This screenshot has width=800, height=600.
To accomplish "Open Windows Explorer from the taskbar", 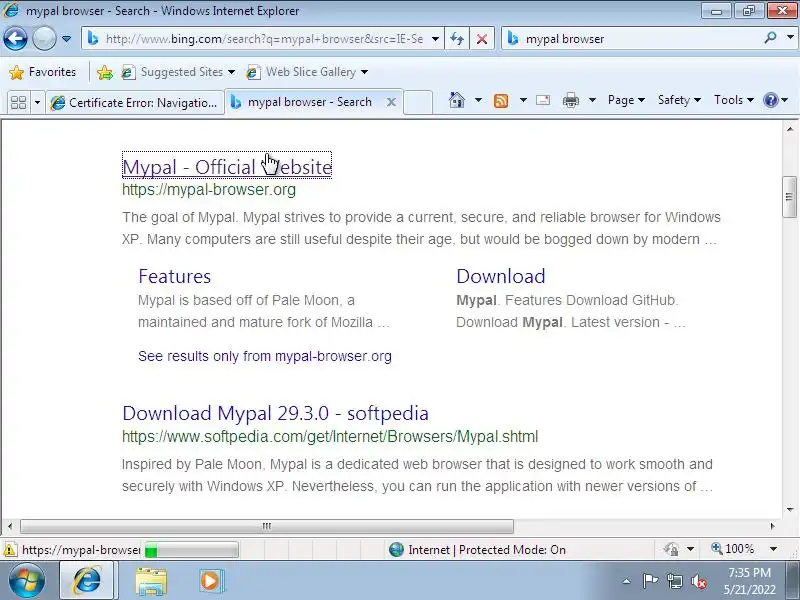I will click(x=151, y=581).
